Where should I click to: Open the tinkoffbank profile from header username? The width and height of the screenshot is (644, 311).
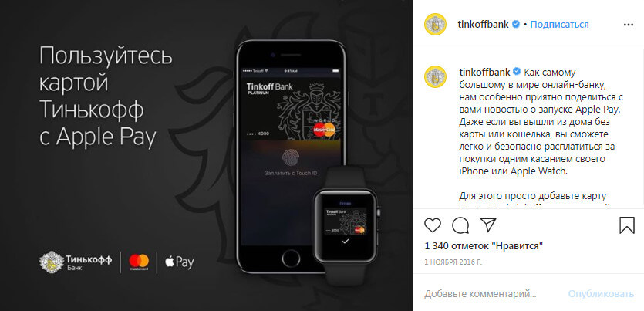pyautogui.click(x=483, y=25)
